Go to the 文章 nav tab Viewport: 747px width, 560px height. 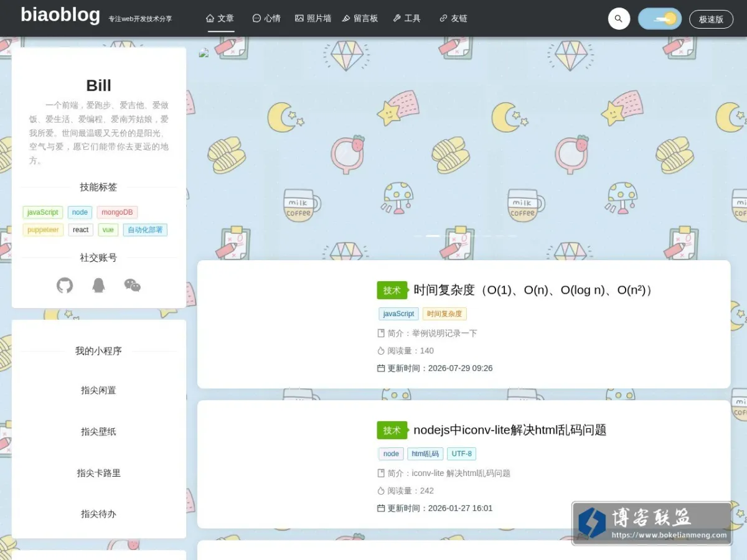[x=220, y=19]
